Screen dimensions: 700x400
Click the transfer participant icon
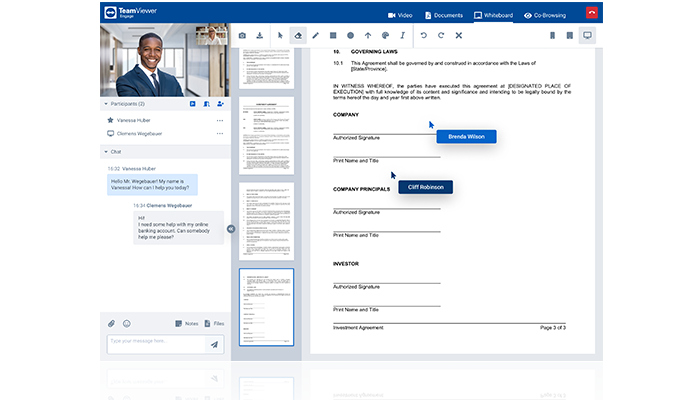pyautogui.click(x=206, y=104)
